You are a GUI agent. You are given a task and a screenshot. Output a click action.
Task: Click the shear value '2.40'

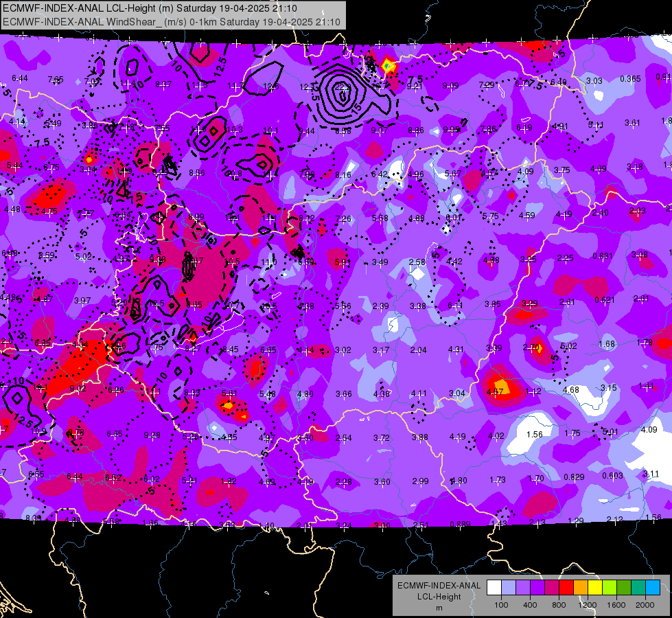[601, 212]
